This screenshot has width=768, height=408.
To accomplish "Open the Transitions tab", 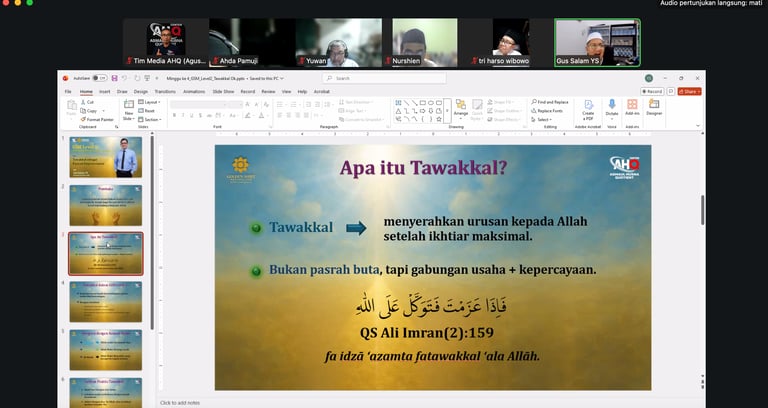I will point(165,92).
